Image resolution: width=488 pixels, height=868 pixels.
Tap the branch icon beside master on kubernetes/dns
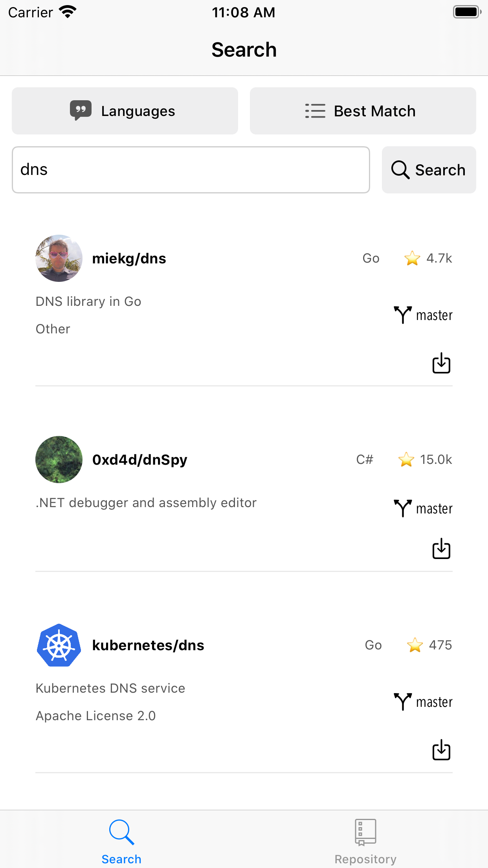click(x=402, y=702)
